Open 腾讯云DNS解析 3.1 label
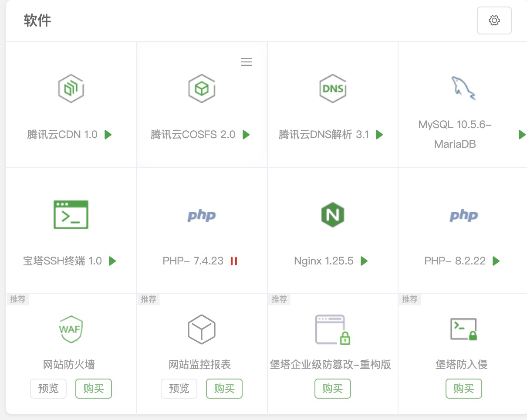This screenshot has width=527, height=420. coord(324,135)
